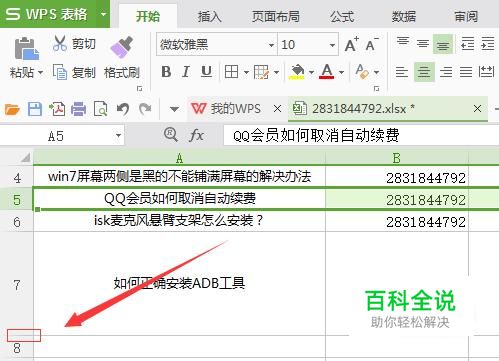This screenshot has width=499, height=361.
Task: Click the draw border table icon
Action: pos(261,72)
